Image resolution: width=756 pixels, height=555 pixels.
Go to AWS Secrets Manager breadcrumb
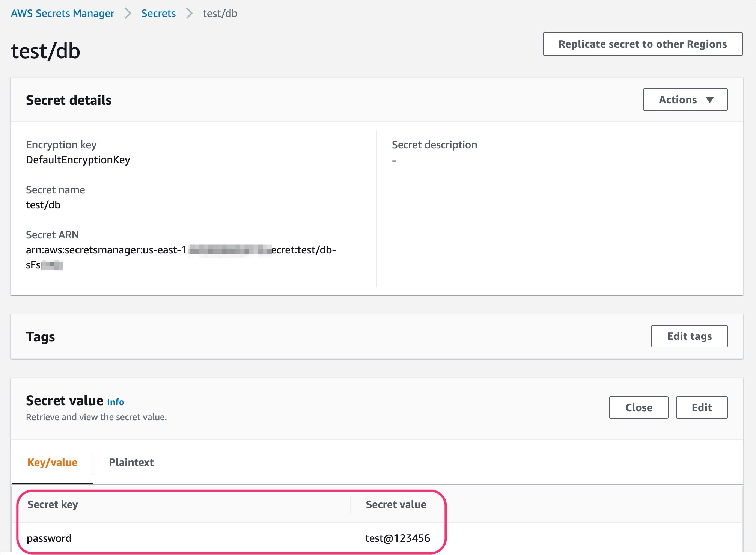point(62,14)
